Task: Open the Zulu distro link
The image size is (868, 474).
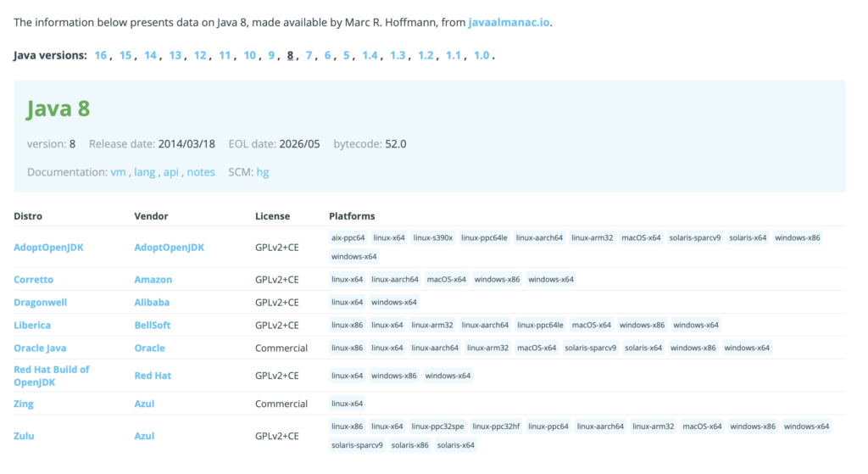Action: pyautogui.click(x=24, y=436)
